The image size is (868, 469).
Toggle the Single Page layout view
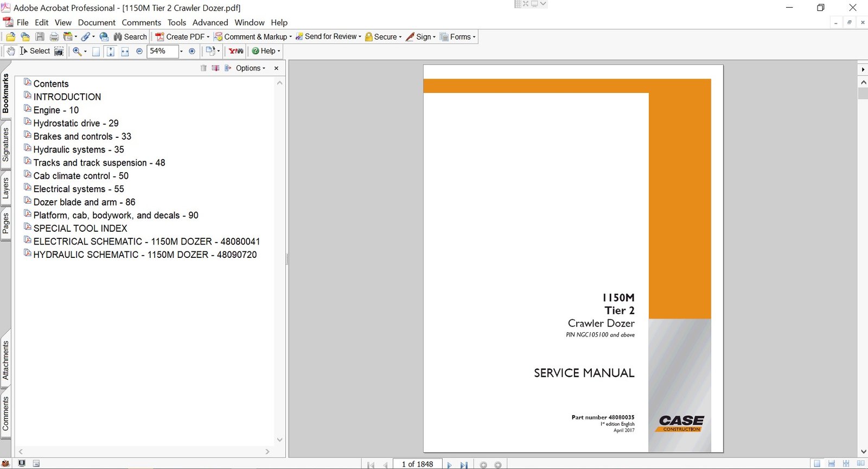pyautogui.click(x=817, y=464)
